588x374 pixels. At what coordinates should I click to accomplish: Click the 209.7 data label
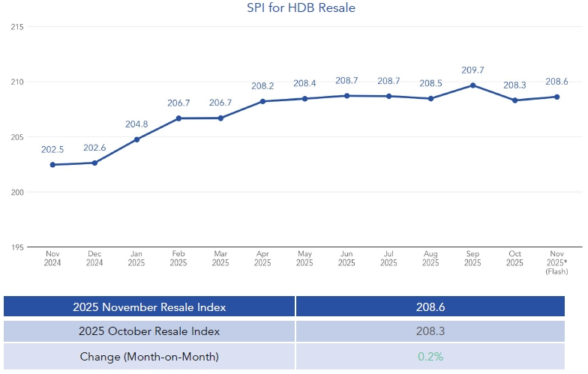coord(472,70)
